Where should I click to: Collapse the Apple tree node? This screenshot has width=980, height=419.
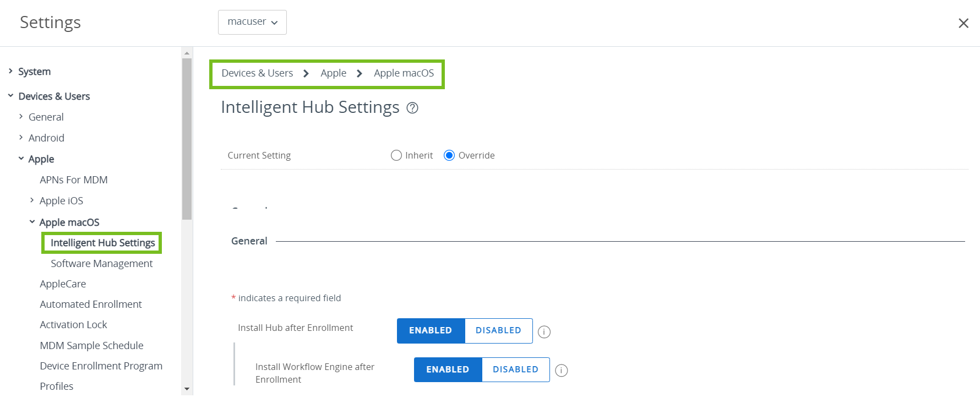point(21,159)
